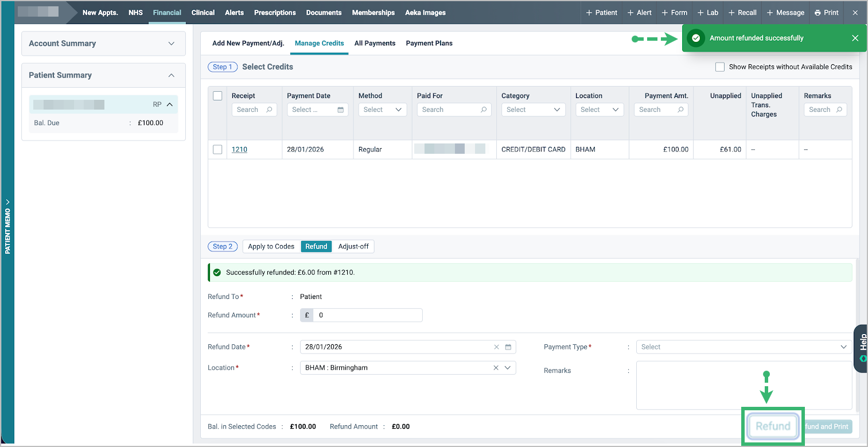The height and width of the screenshot is (447, 868).
Task: Open the Method filter dropdown
Action: point(382,109)
